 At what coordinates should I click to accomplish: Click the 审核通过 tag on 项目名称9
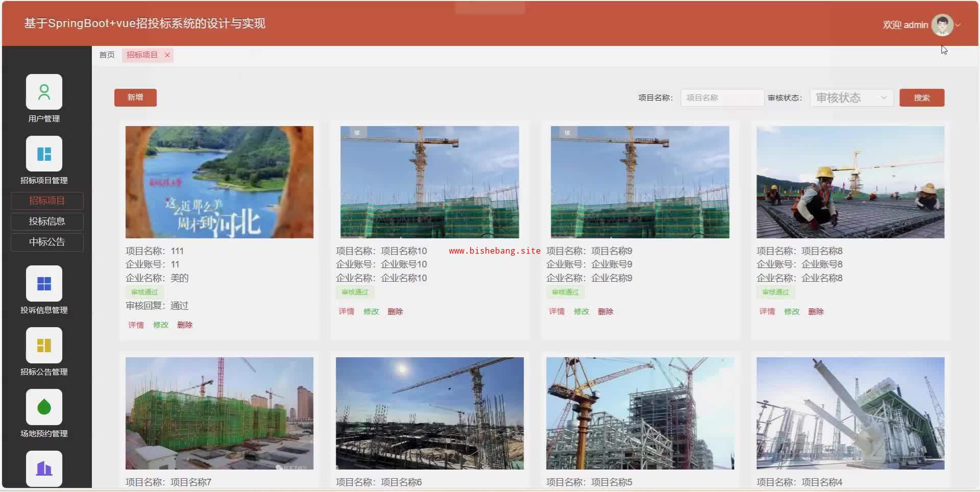[x=565, y=292]
